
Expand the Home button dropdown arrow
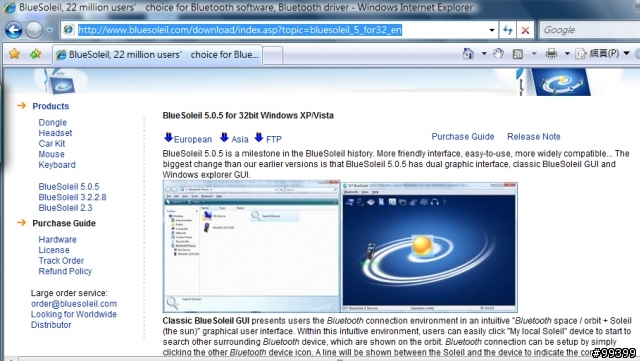click(x=484, y=53)
